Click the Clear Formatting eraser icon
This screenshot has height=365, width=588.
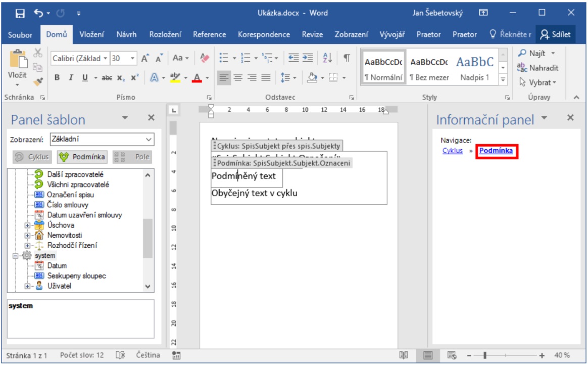(x=205, y=58)
